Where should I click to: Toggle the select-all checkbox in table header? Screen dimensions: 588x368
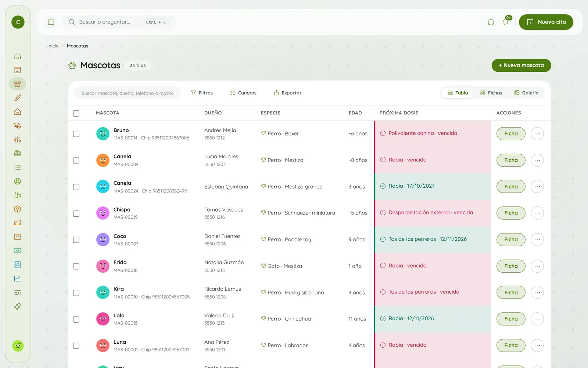click(x=76, y=113)
